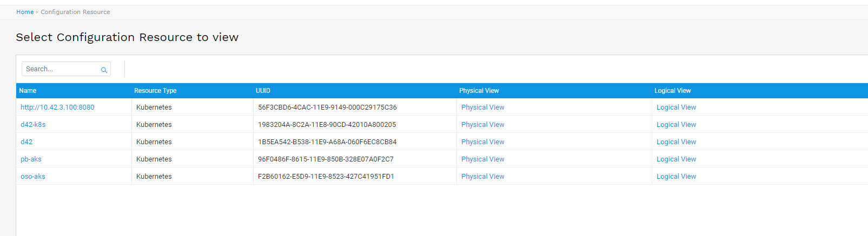The width and height of the screenshot is (868, 236).
Task: Go to the Home breadcrumb link
Action: coord(25,12)
